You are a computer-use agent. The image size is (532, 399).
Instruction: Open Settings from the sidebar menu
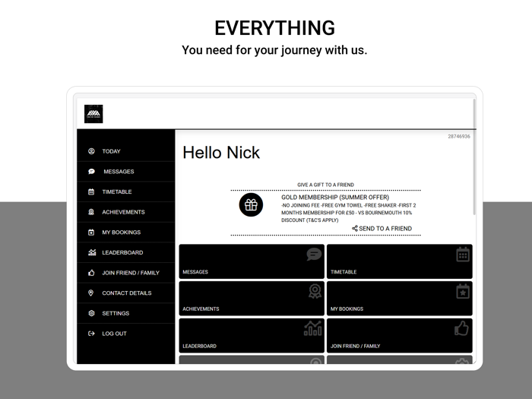pyautogui.click(x=126, y=313)
